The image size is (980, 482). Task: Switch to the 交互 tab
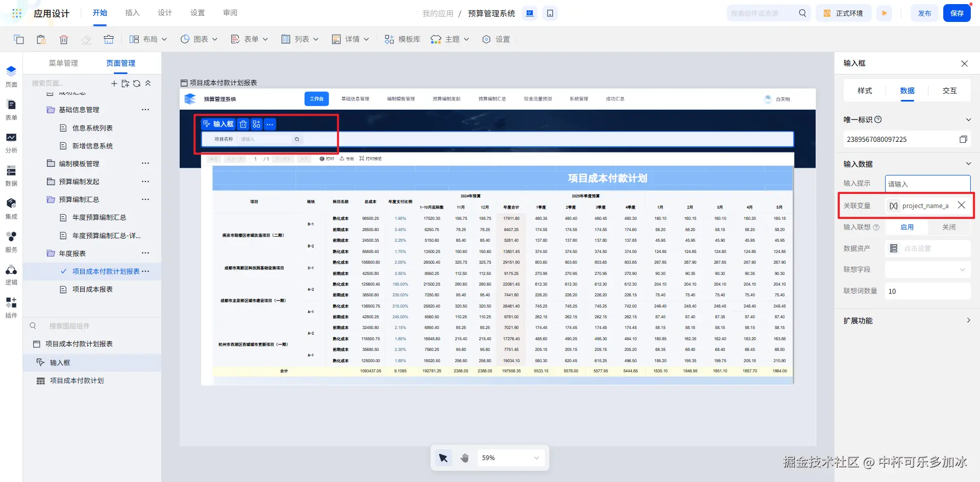[949, 91]
